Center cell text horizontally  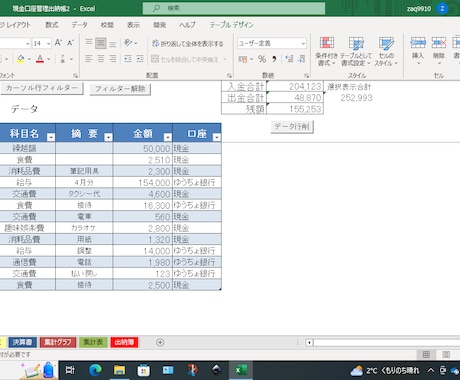tap(101, 59)
